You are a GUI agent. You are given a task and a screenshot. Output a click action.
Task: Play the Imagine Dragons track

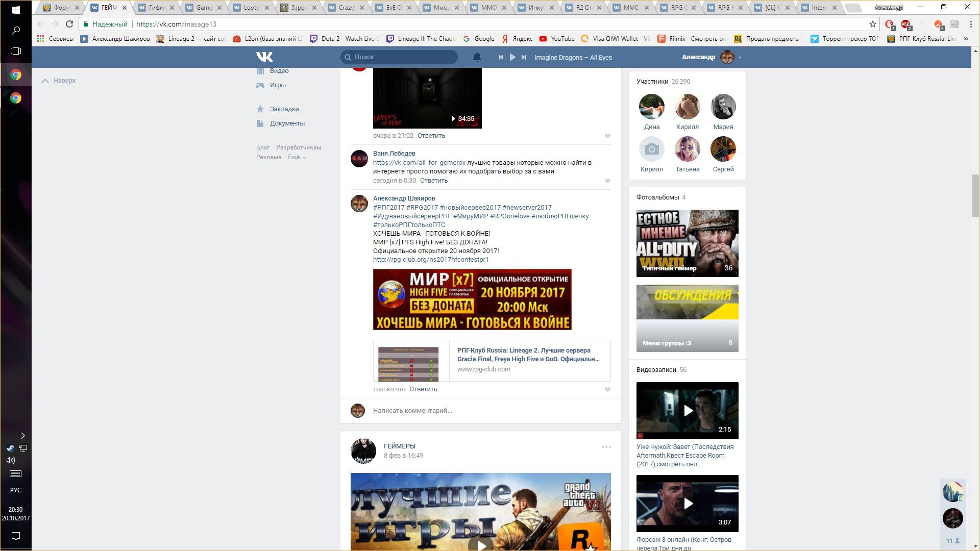click(x=512, y=57)
